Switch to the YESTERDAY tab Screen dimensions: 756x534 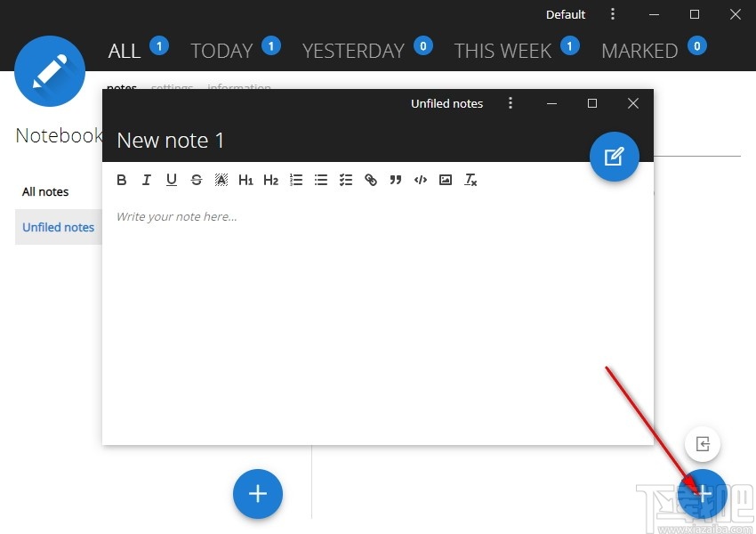point(353,51)
